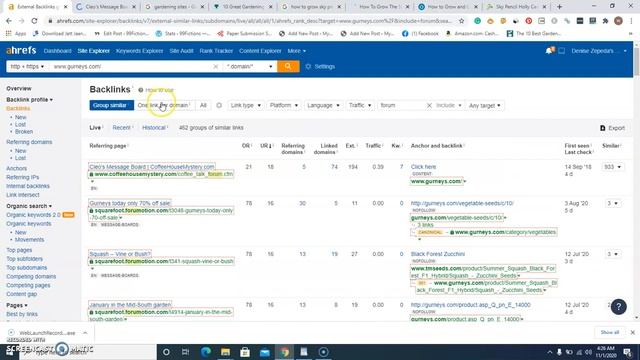The width and height of the screenshot is (640, 360).
Task: Switch to the Recent tab
Action: click(122, 128)
